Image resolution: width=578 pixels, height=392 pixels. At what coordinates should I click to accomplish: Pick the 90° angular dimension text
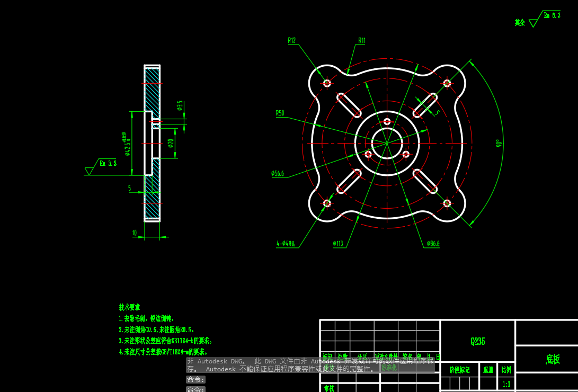click(x=499, y=144)
